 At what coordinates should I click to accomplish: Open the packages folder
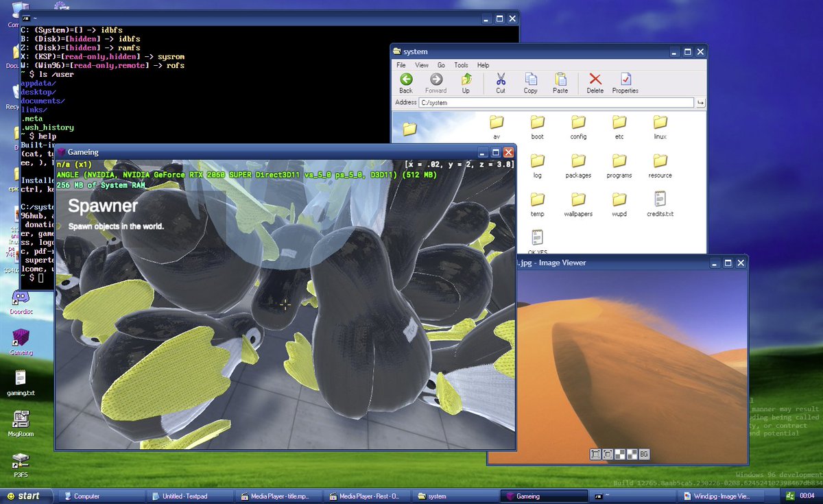[x=578, y=166]
